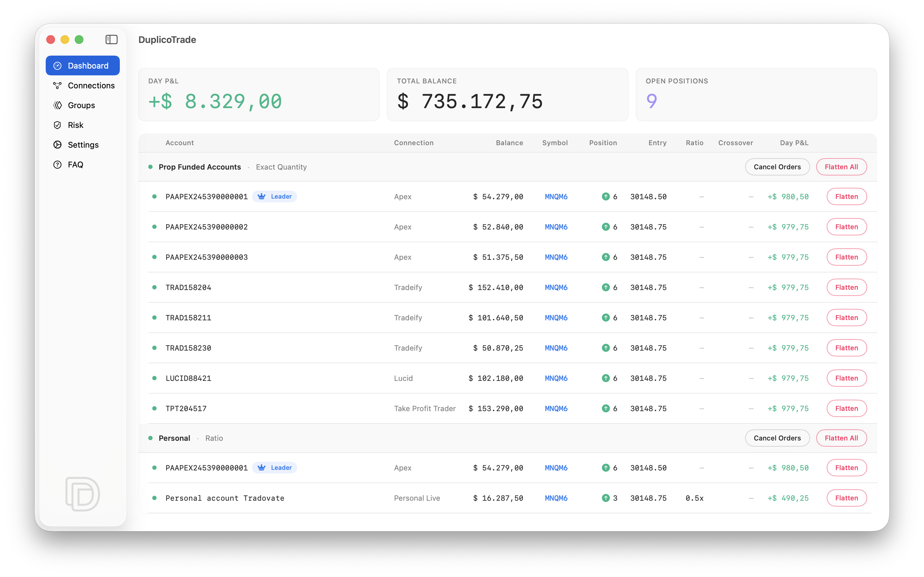Open the Risk section
Screen dimensions: 924x577
pyautogui.click(x=82, y=125)
